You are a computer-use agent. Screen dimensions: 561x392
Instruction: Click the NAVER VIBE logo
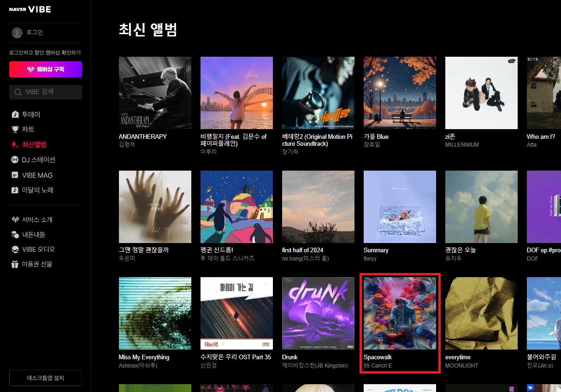click(30, 9)
